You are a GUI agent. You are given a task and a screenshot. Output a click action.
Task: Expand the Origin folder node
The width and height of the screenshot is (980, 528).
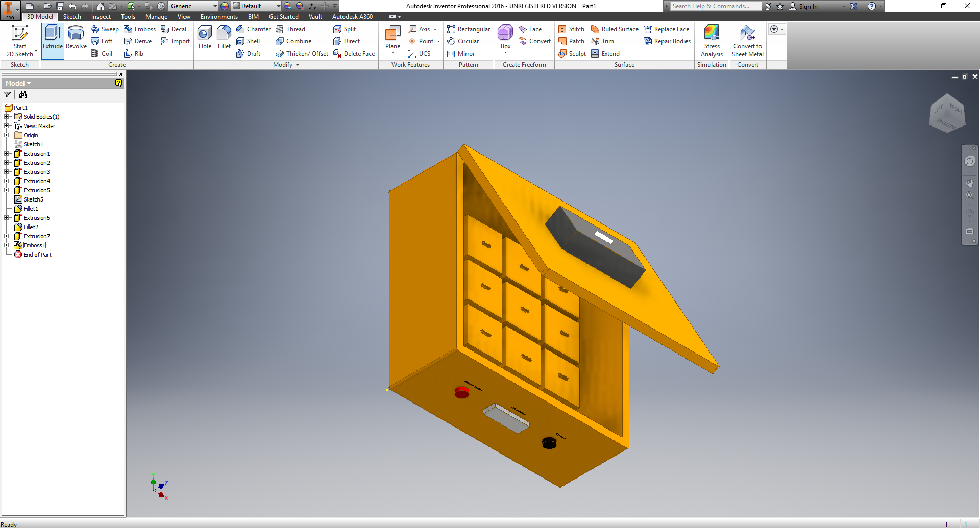[x=7, y=135]
